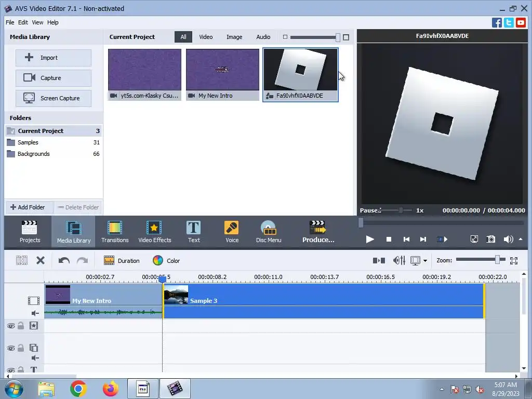Select the Sample 3 clip on timeline
This screenshot has width=532, height=399.
point(324,301)
